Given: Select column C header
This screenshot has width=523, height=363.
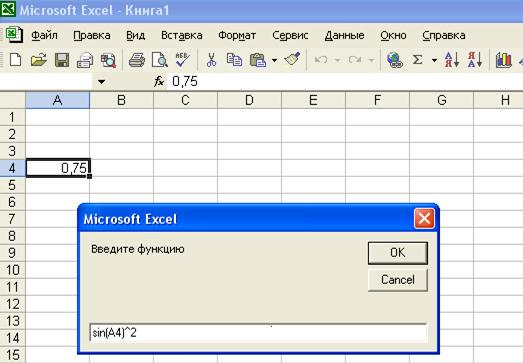Looking at the screenshot, I should click(x=185, y=100).
